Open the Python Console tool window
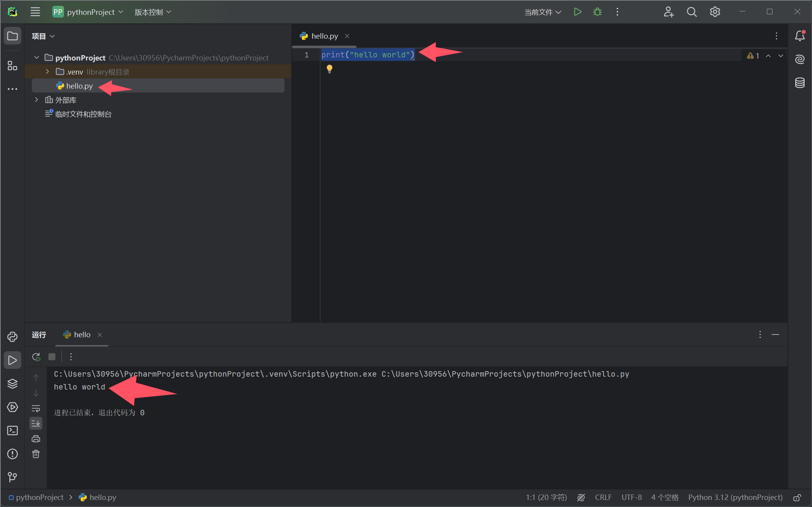Screen dimensions: 812x507 (x=12, y=337)
